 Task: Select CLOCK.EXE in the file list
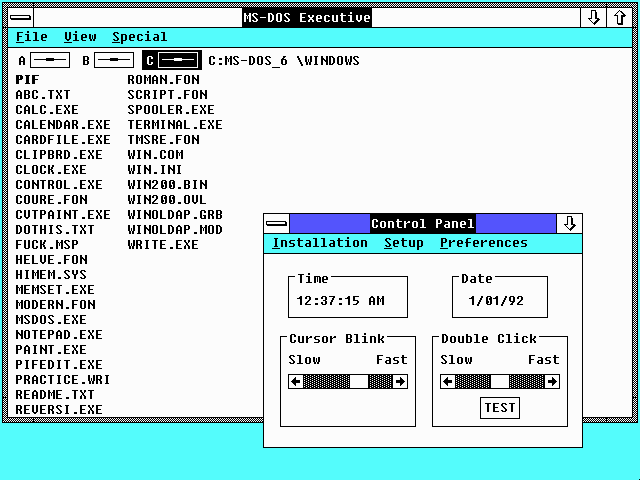point(51,170)
